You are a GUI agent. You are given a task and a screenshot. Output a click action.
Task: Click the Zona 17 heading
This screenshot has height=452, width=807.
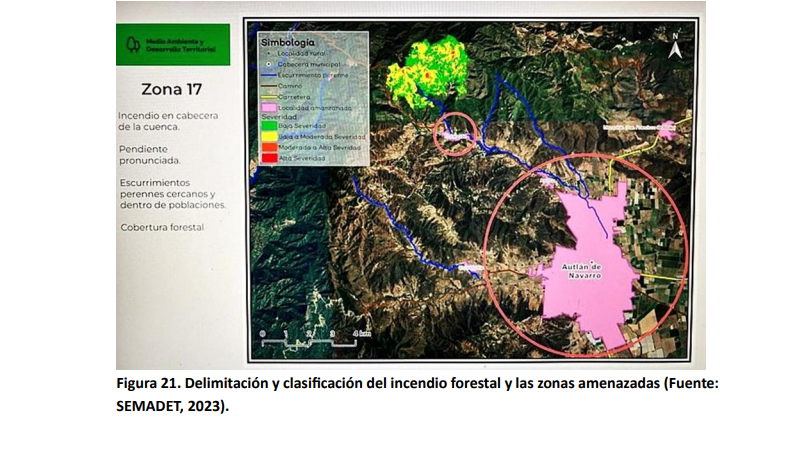coord(171,88)
